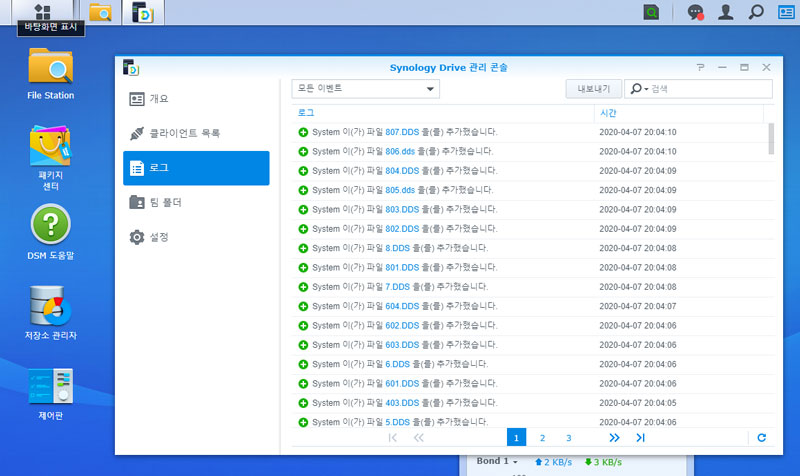Click the 검색 search input field
800x476 pixels.
(708, 89)
